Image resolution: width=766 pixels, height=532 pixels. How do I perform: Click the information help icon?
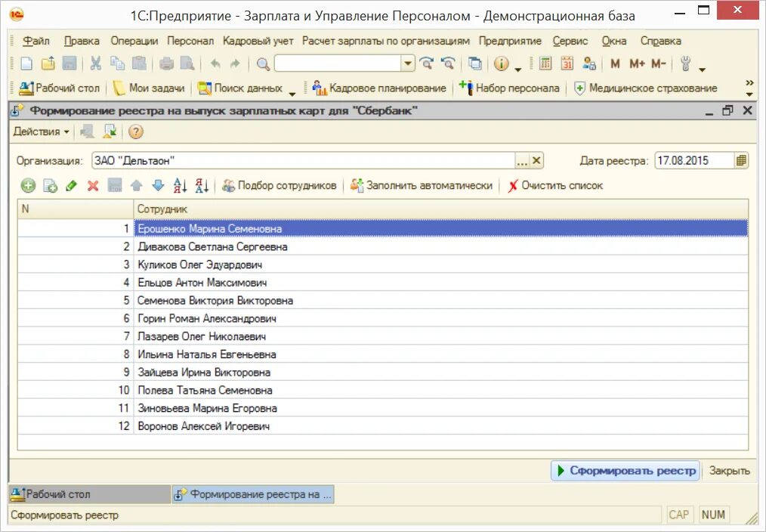501,63
